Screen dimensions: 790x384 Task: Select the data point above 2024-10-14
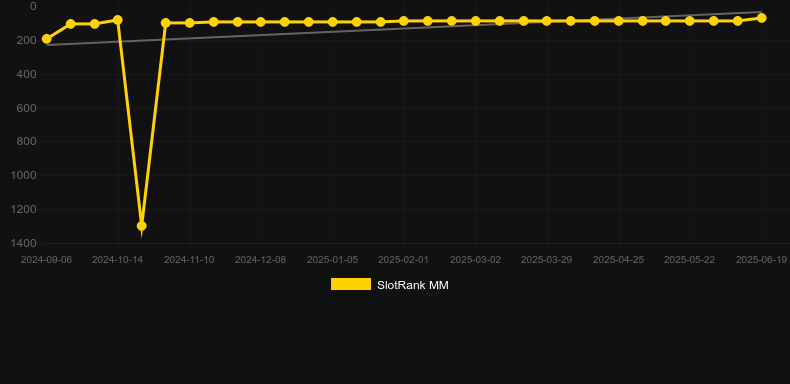click(x=118, y=20)
